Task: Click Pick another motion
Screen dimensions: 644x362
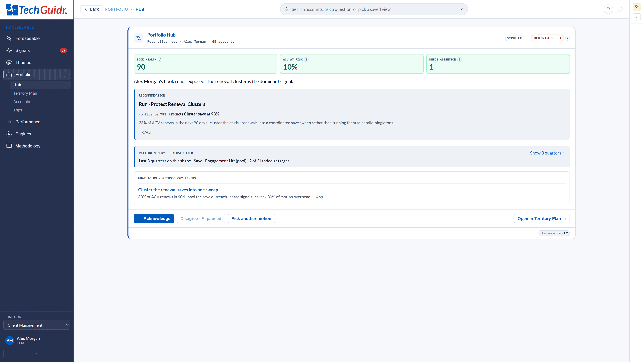Action: coord(251,219)
